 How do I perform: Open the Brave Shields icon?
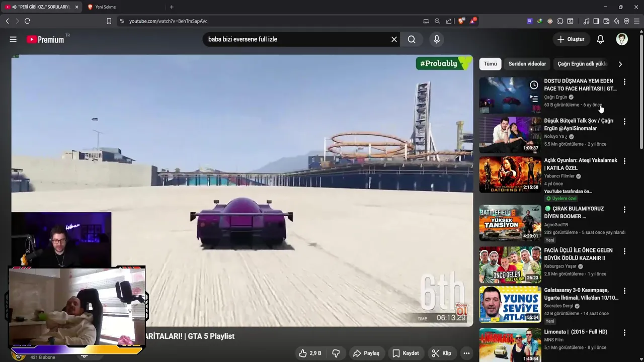pos(461,21)
